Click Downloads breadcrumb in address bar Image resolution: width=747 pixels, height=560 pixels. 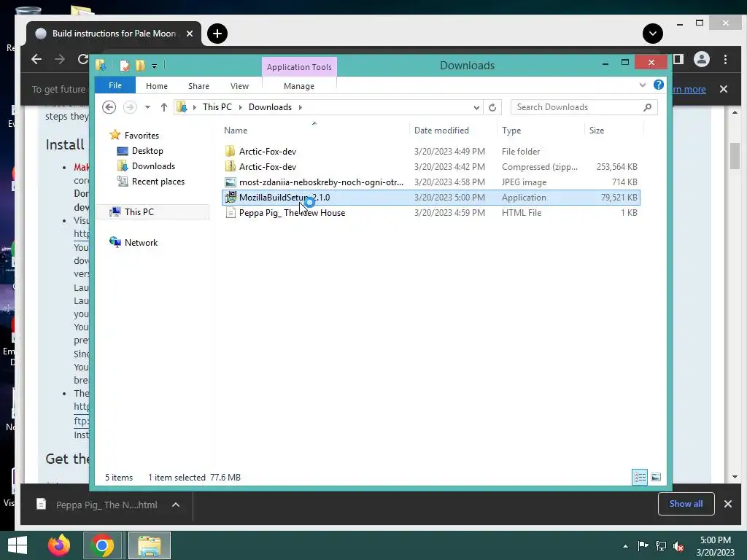click(x=270, y=107)
